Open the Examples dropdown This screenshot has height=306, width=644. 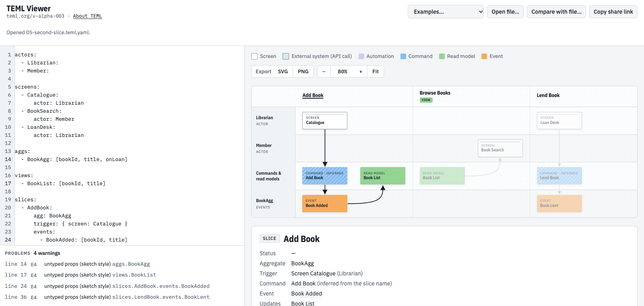[446, 12]
